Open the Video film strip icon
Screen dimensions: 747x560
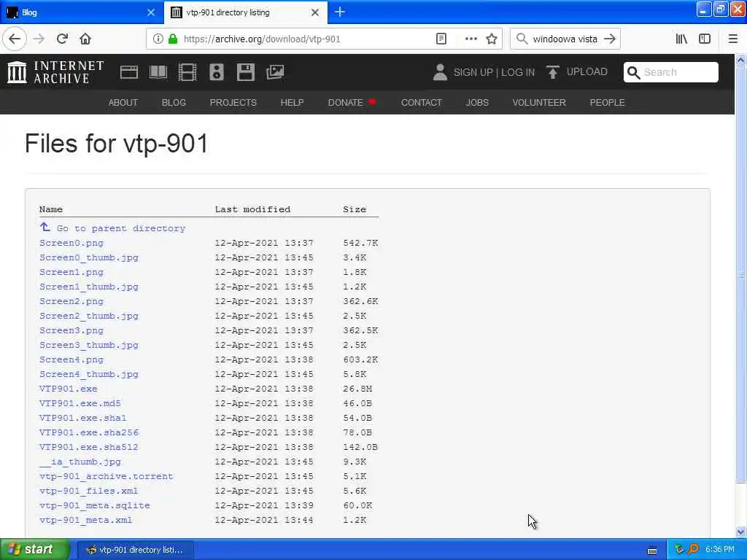(187, 72)
